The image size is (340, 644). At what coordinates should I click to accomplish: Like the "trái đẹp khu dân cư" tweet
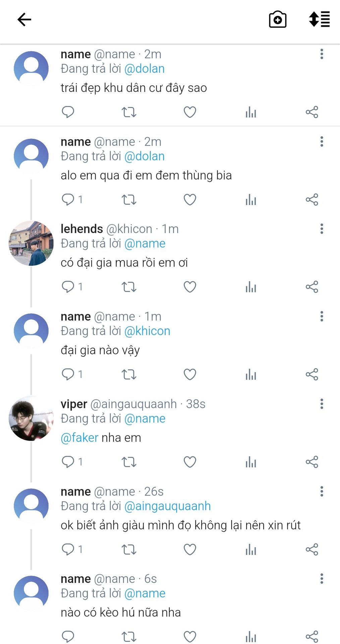click(x=190, y=112)
